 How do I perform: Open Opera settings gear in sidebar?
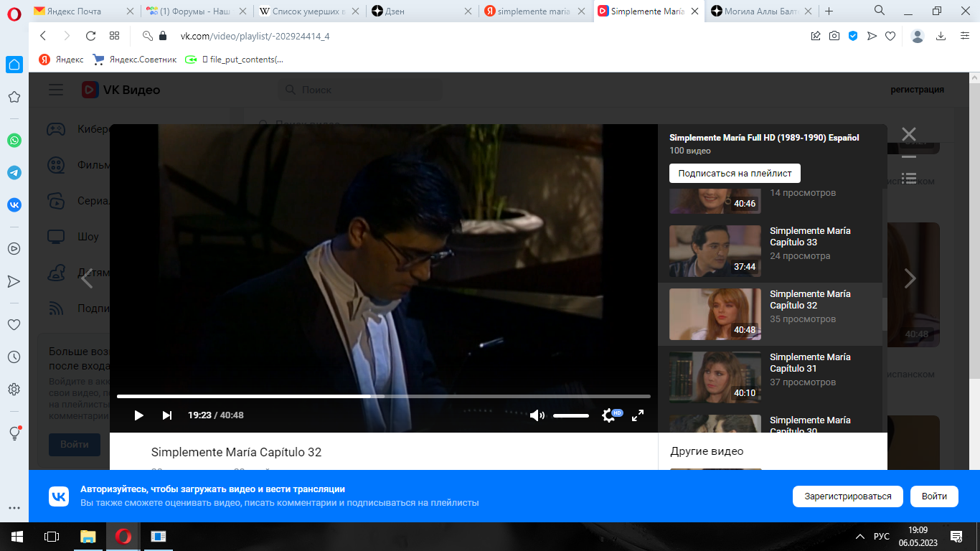[x=14, y=389]
